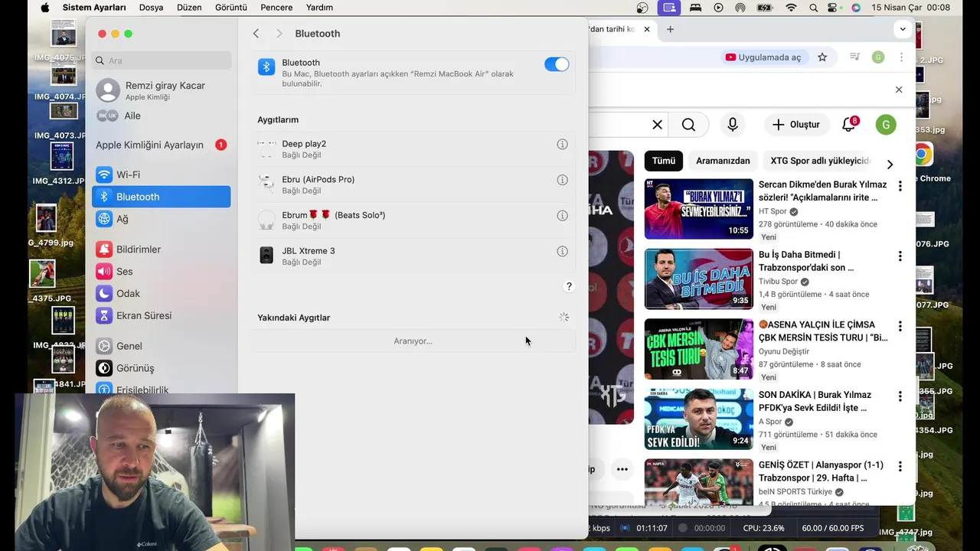The height and width of the screenshot is (551, 980).
Task: Click the battery status icon
Action: tap(765, 8)
